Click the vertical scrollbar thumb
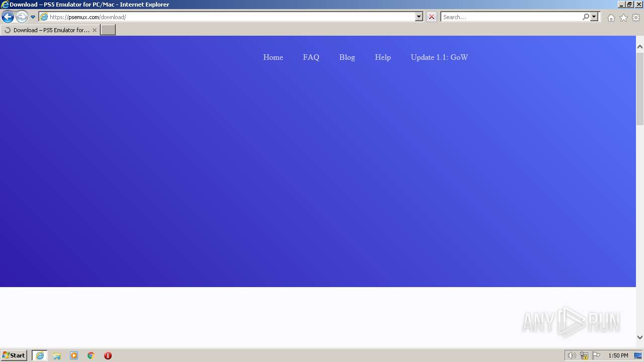This screenshot has height=362, width=644. (640, 88)
